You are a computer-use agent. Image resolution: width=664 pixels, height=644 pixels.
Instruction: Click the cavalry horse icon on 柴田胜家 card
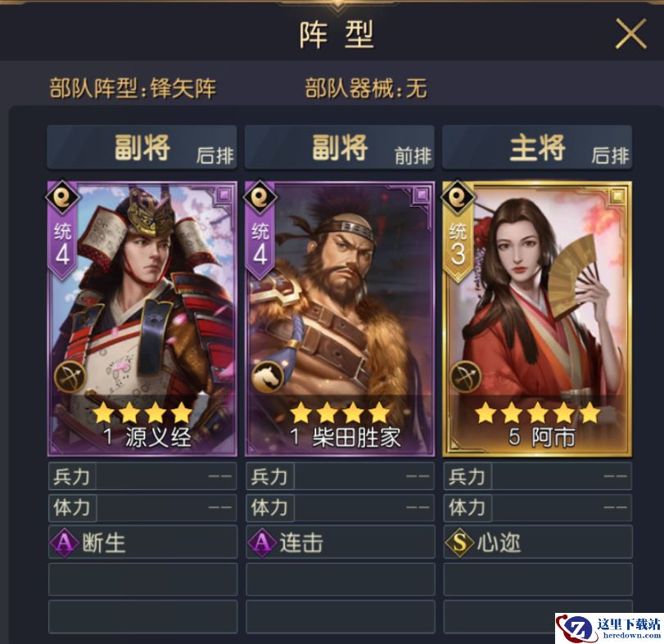click(x=268, y=376)
